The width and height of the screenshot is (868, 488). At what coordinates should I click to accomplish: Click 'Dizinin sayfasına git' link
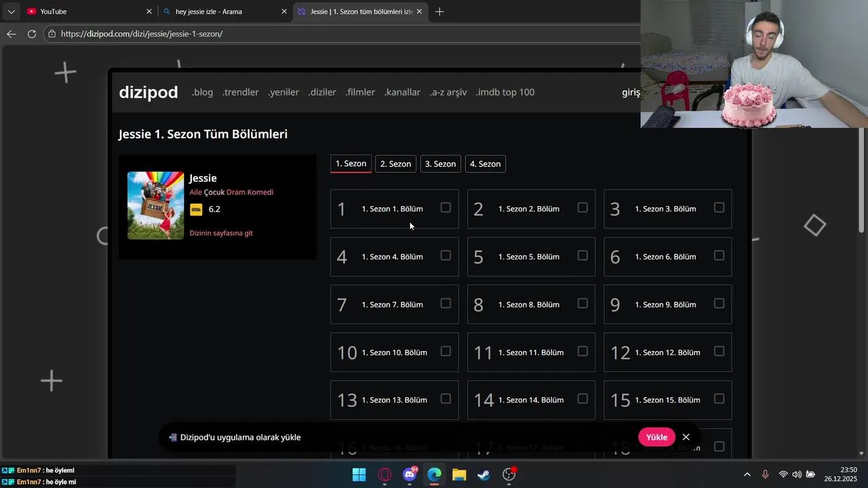click(x=221, y=233)
